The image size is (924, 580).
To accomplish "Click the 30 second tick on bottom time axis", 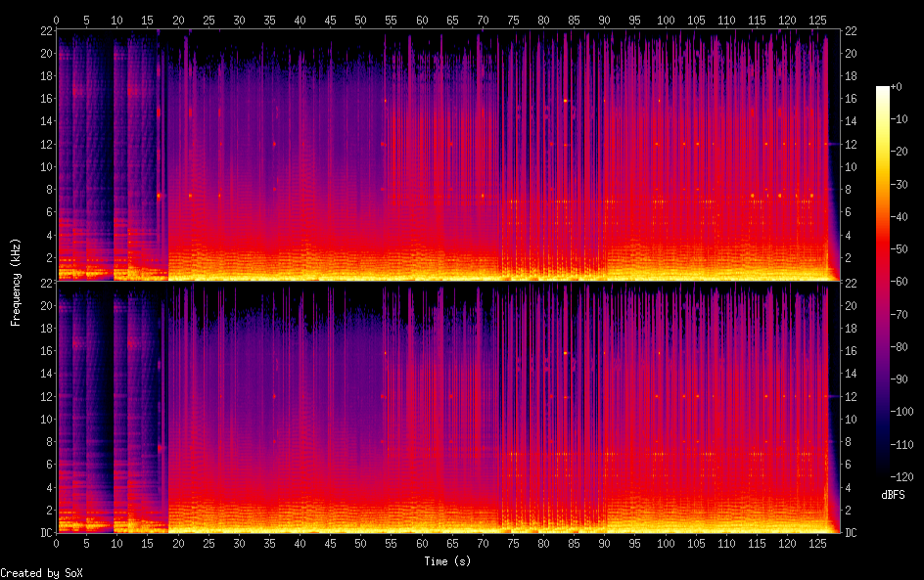I will (x=239, y=544).
